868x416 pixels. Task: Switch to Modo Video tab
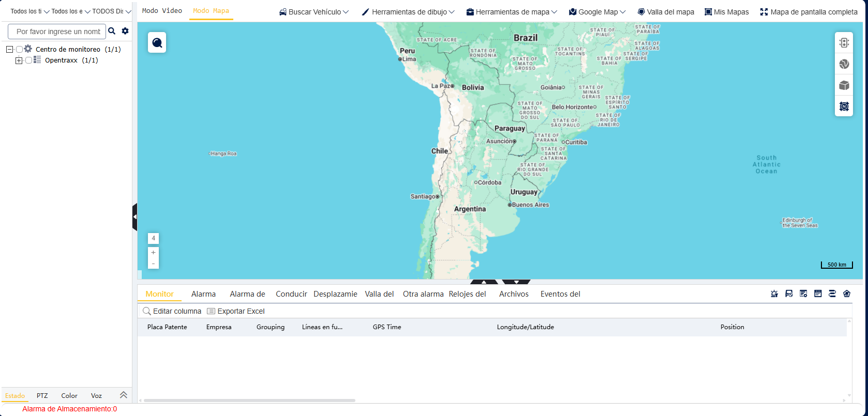[x=162, y=11]
